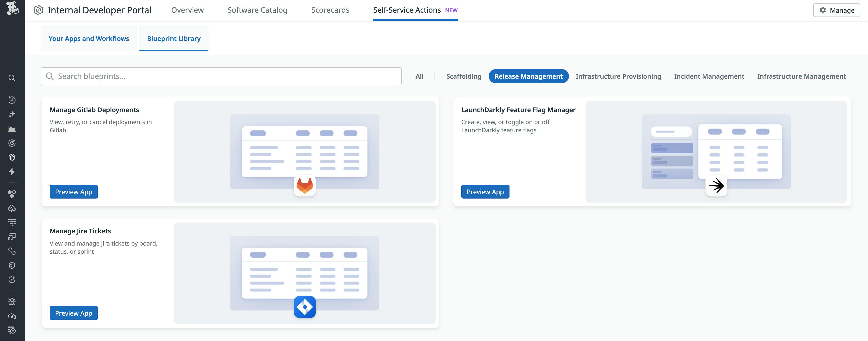Switch to the Software Catalog tab
The height and width of the screenshot is (341, 868).
257,10
